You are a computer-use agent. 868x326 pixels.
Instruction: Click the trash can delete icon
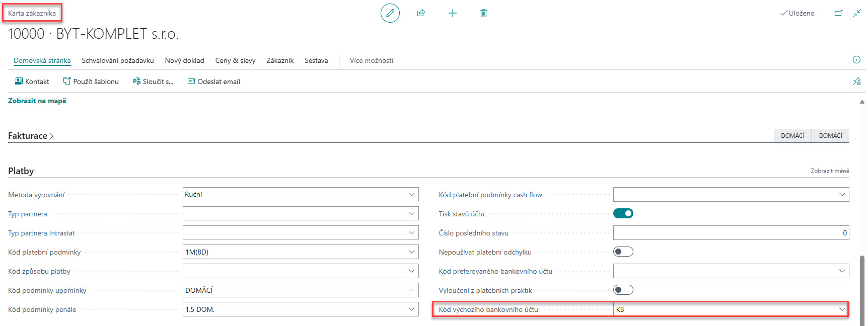(x=483, y=13)
